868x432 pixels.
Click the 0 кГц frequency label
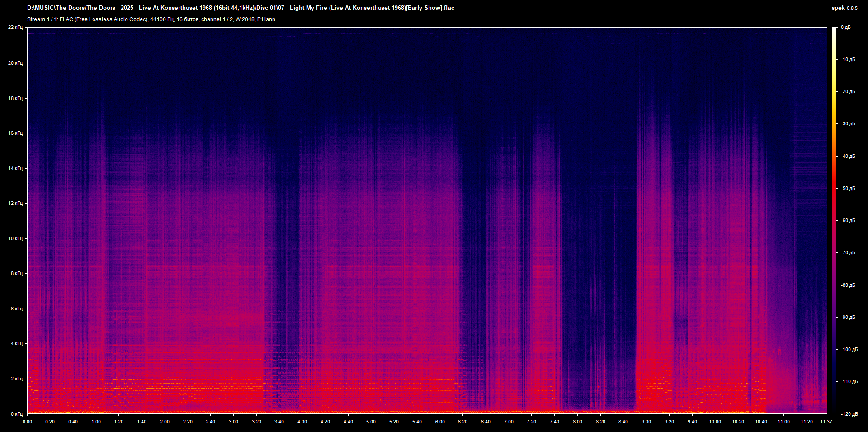point(16,413)
